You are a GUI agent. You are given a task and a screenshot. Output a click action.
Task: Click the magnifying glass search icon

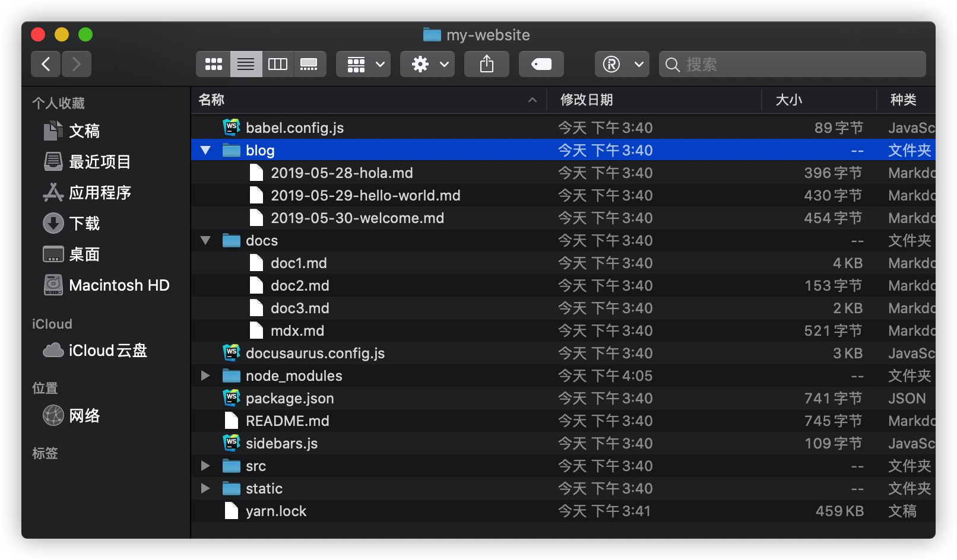pyautogui.click(x=672, y=65)
